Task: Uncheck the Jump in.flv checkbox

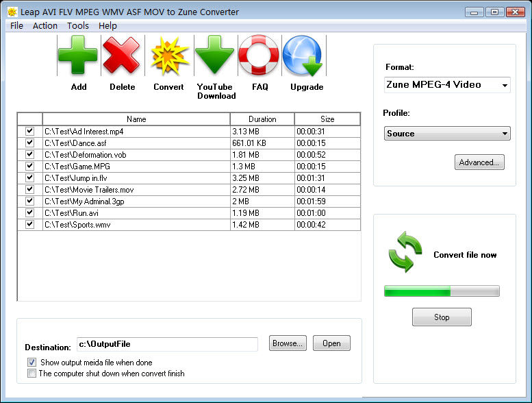Action: 30,178
